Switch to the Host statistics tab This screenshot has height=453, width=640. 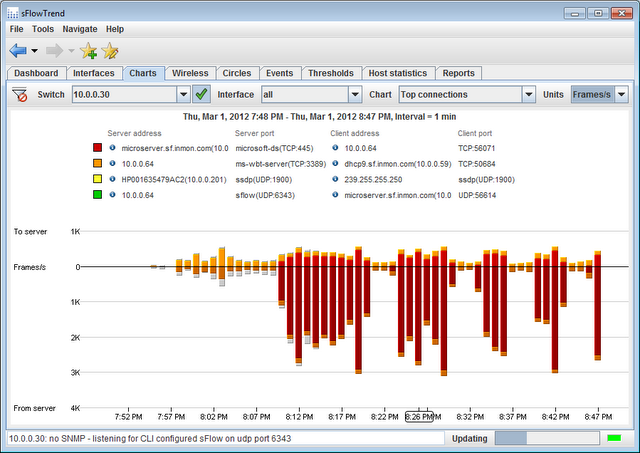[397, 73]
